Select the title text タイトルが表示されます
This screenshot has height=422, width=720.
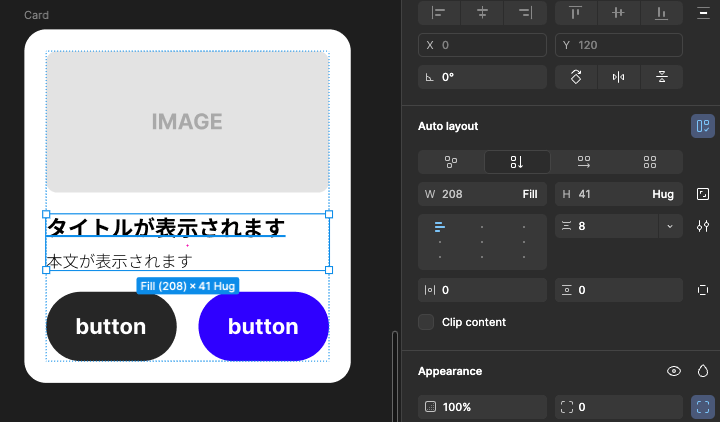166,226
